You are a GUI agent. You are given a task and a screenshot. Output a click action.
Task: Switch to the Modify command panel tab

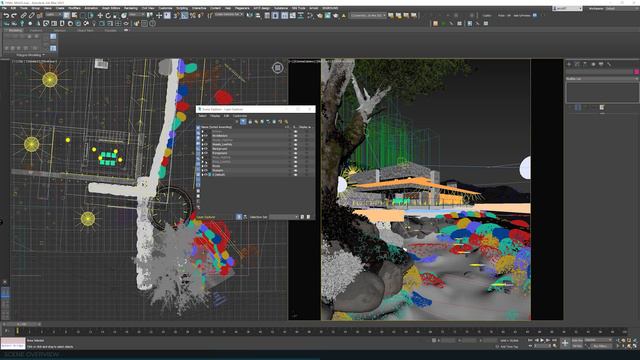click(x=577, y=64)
